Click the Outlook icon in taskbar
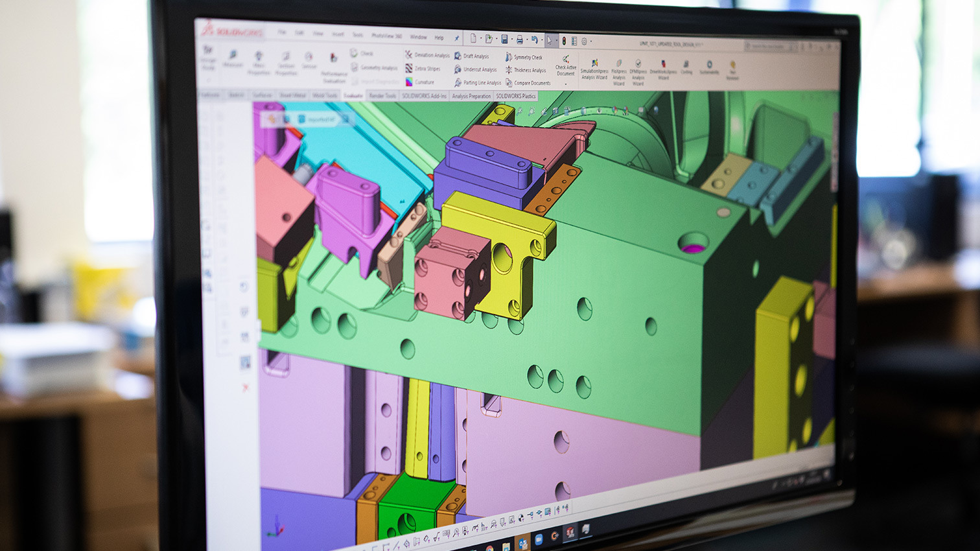Image resolution: width=980 pixels, height=551 pixels. coord(523,543)
